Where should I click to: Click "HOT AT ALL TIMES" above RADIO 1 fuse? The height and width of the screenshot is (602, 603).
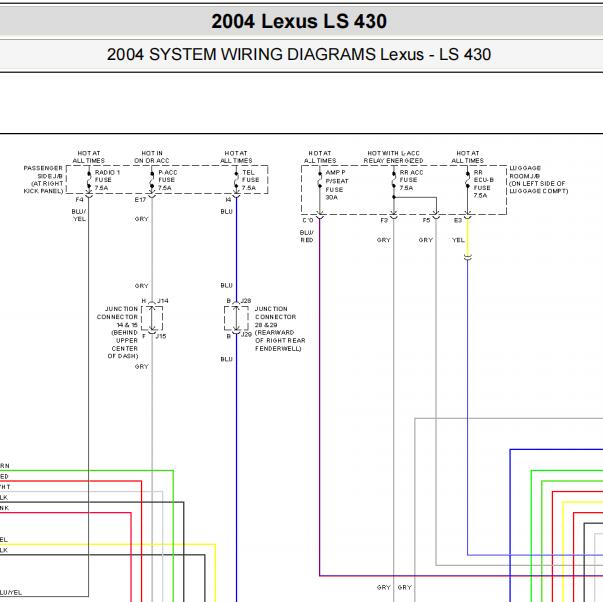point(88,157)
